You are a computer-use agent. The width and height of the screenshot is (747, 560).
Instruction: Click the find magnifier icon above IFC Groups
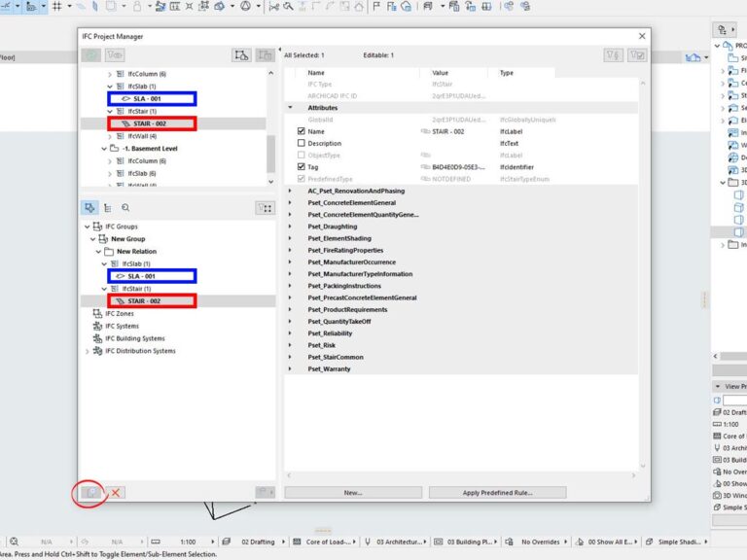[125, 208]
